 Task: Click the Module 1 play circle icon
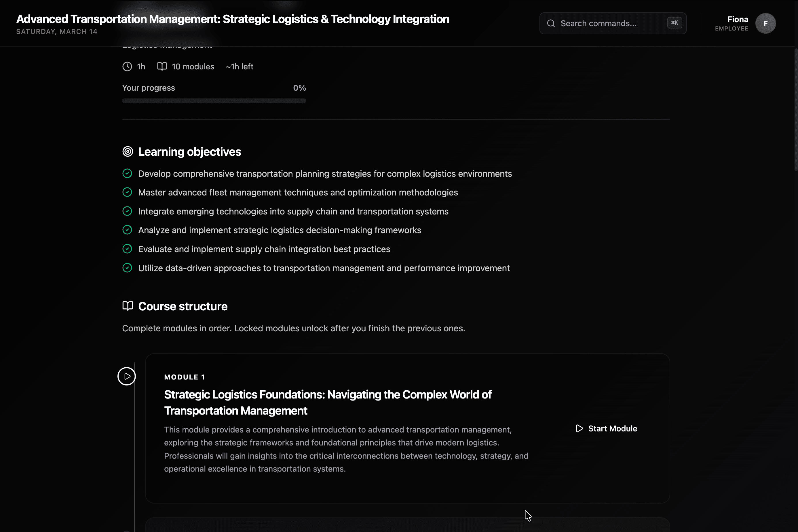coord(127,376)
